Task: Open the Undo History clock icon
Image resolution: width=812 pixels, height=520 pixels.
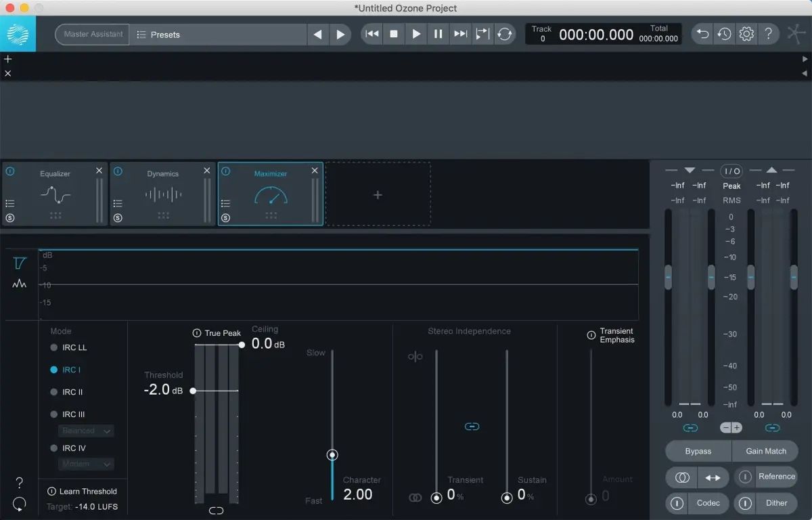Action: click(x=725, y=34)
